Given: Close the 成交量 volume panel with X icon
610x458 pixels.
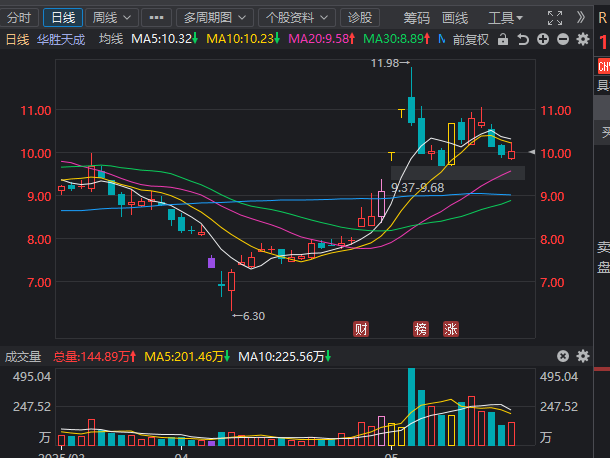Looking at the screenshot, I should [562, 356].
